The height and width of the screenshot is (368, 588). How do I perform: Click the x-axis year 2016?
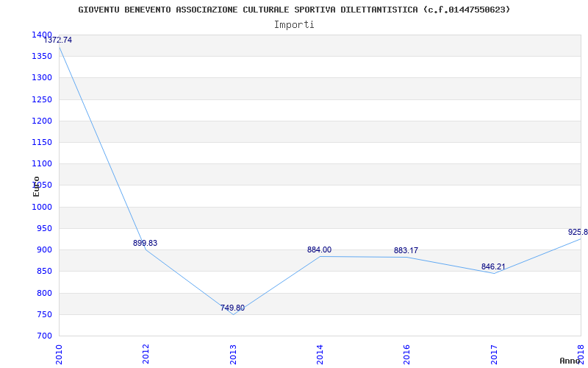pyautogui.click(x=407, y=354)
